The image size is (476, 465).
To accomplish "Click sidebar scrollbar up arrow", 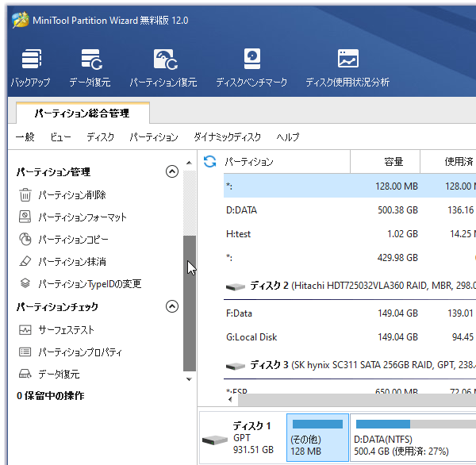I will 189,163.
